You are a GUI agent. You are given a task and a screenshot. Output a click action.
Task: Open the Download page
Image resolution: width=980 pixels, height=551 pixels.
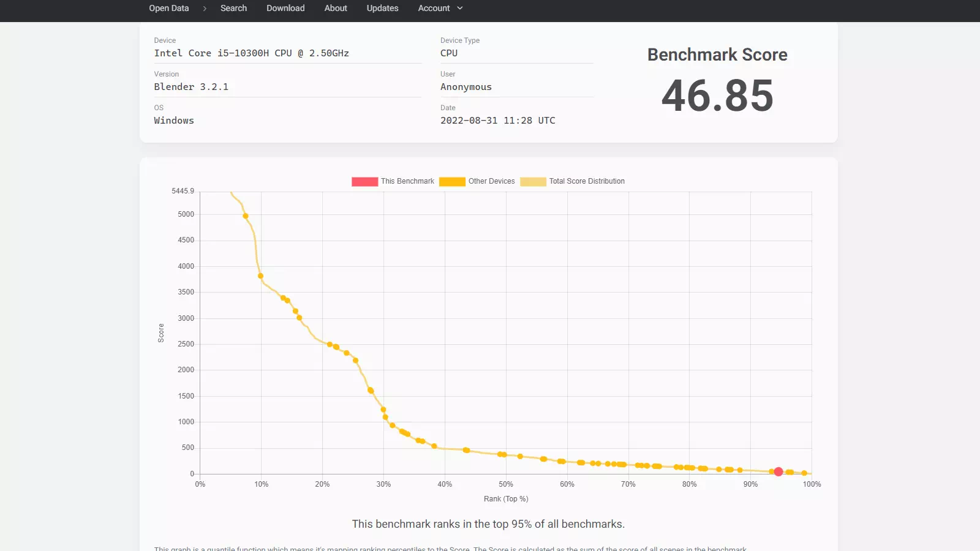point(285,8)
